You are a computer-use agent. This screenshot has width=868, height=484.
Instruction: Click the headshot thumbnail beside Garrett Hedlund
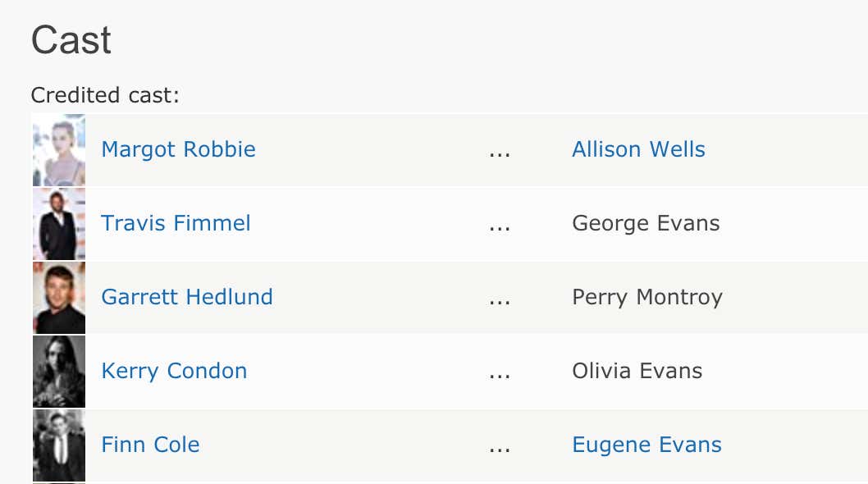tap(59, 298)
